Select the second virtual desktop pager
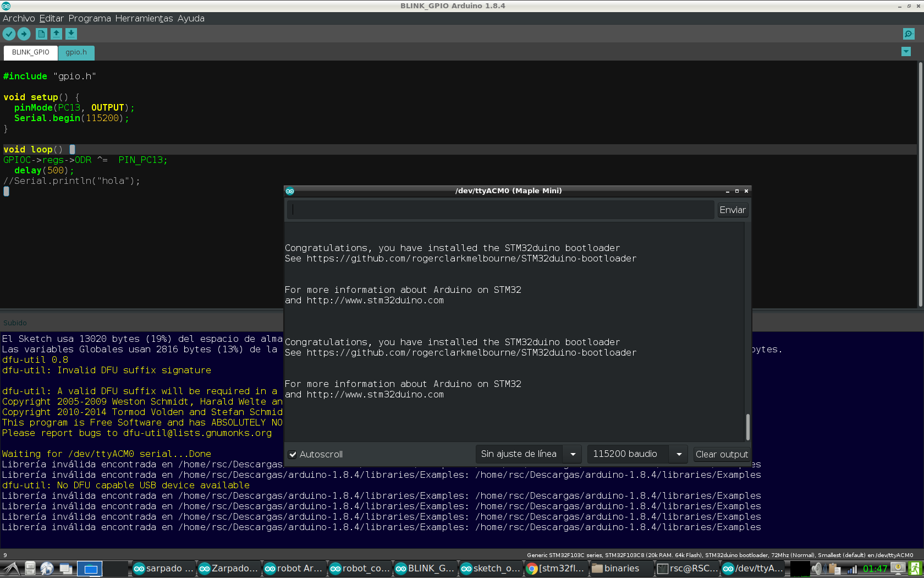Viewport: 924px width, 578px height. [116, 569]
